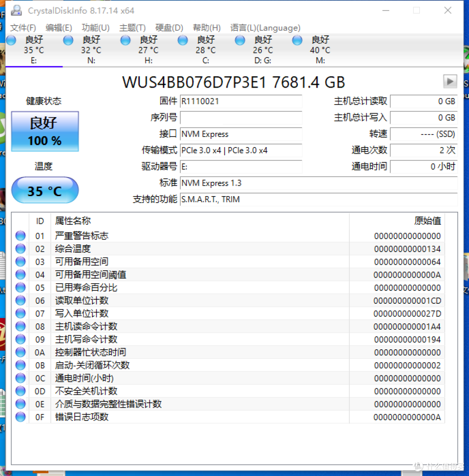Click the status indicator for 综合温度 attribute

coord(20,249)
